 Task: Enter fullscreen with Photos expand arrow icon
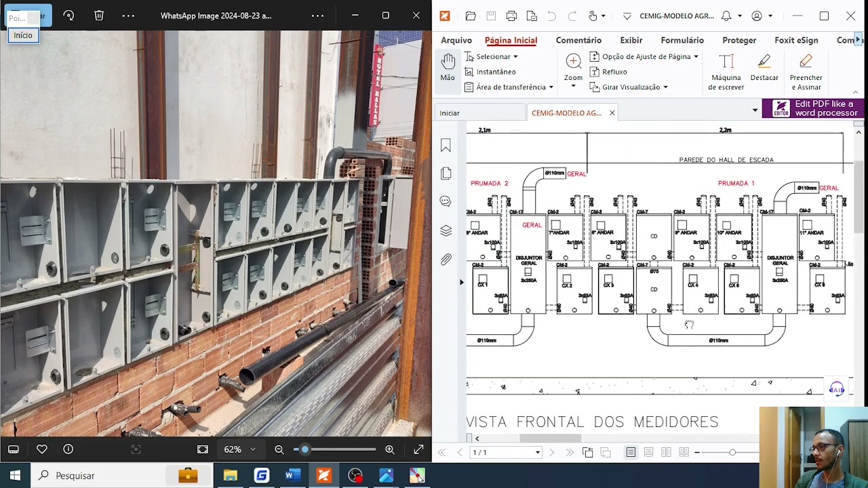coord(418,449)
